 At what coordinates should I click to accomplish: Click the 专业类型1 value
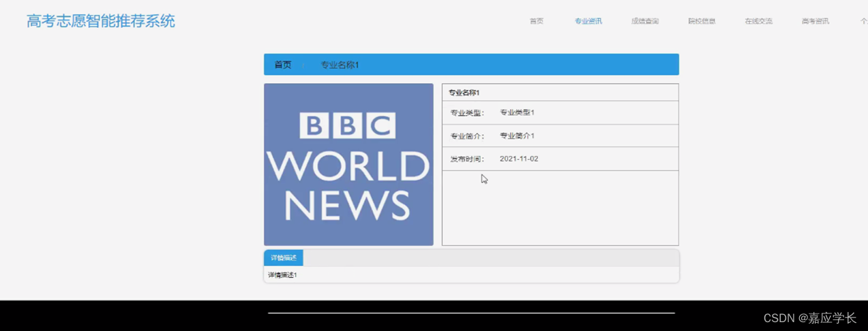pos(517,112)
